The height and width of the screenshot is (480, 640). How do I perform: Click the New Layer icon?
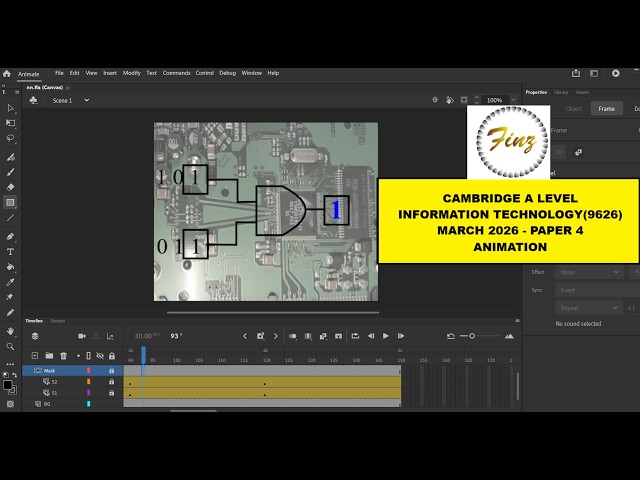35,356
